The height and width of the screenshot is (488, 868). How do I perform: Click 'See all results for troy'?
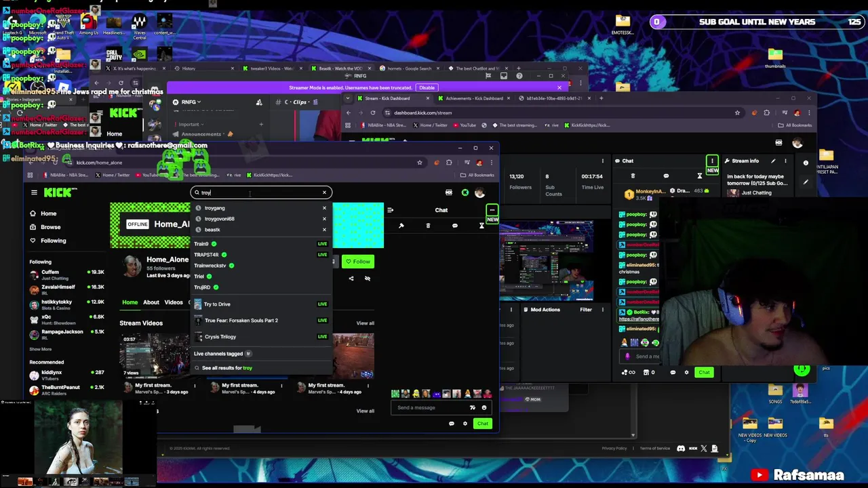[x=226, y=368]
